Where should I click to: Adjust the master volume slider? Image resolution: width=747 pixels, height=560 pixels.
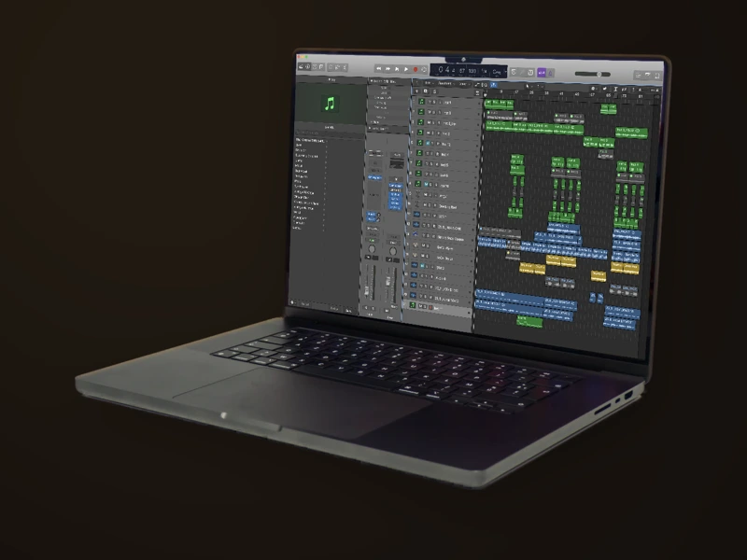point(593,75)
